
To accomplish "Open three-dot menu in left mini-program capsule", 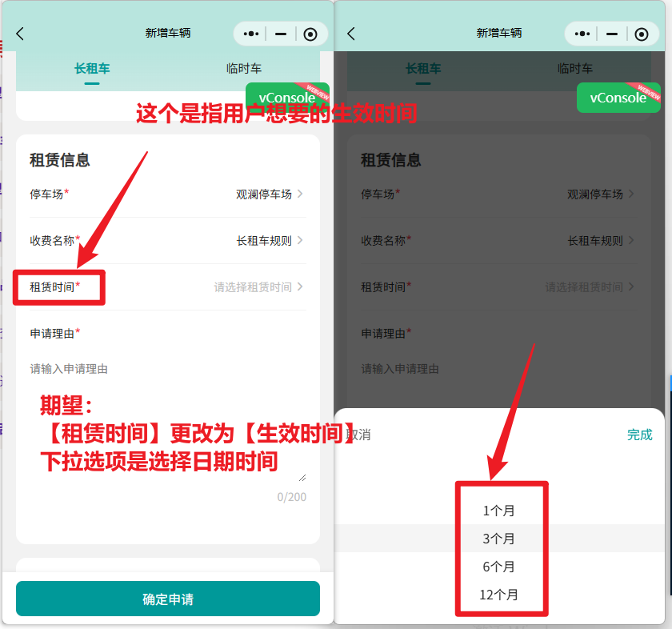I will coord(251,34).
